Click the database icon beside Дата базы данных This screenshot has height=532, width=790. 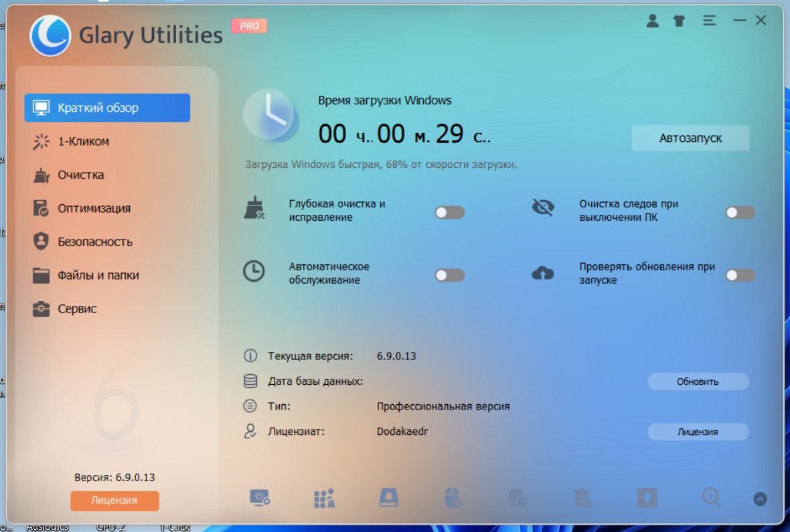(x=250, y=381)
